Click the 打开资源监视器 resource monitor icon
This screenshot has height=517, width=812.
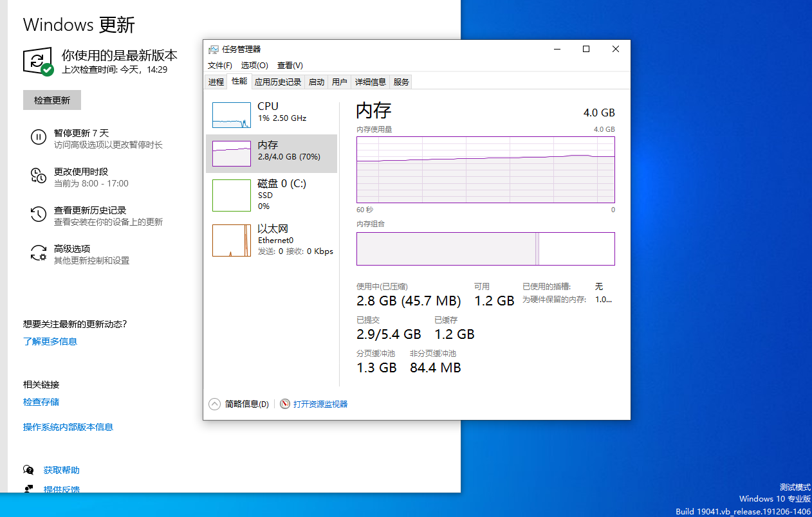[x=285, y=404]
